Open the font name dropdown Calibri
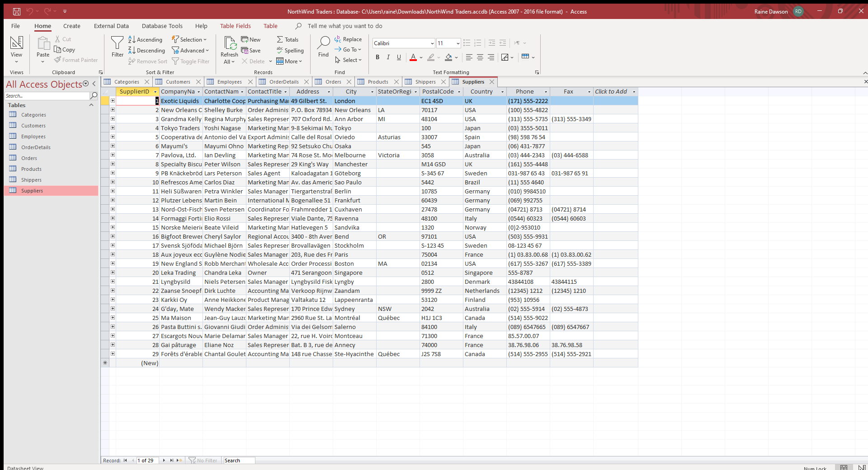This screenshot has height=470, width=868. pos(432,43)
